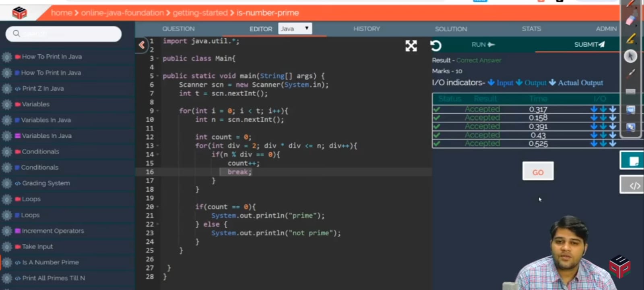Open 'Print All Primes Till N' lesson
The width and height of the screenshot is (644, 290).
pyautogui.click(x=53, y=278)
